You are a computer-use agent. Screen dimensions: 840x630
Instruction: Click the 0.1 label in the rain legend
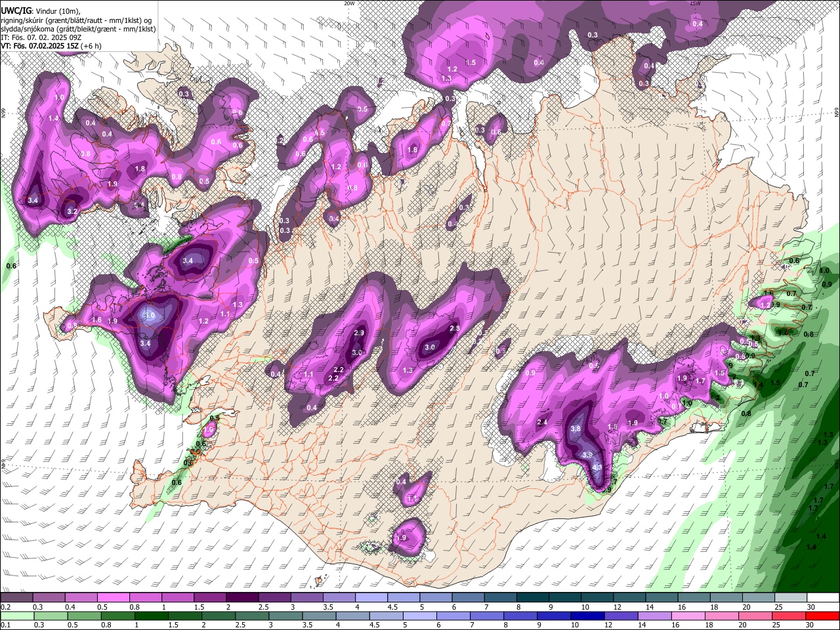pos(5,625)
